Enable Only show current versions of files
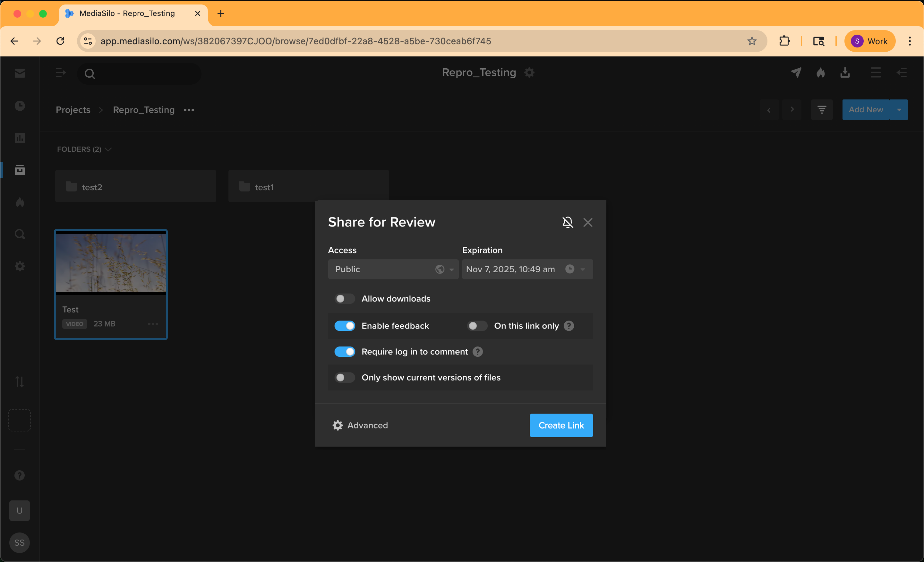The height and width of the screenshot is (562, 924). pos(344,377)
